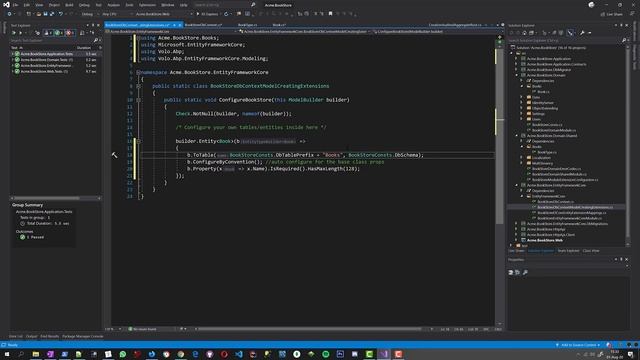
Task: Collapse the Acme.BookStore.Domain project node
Action: 516,75
